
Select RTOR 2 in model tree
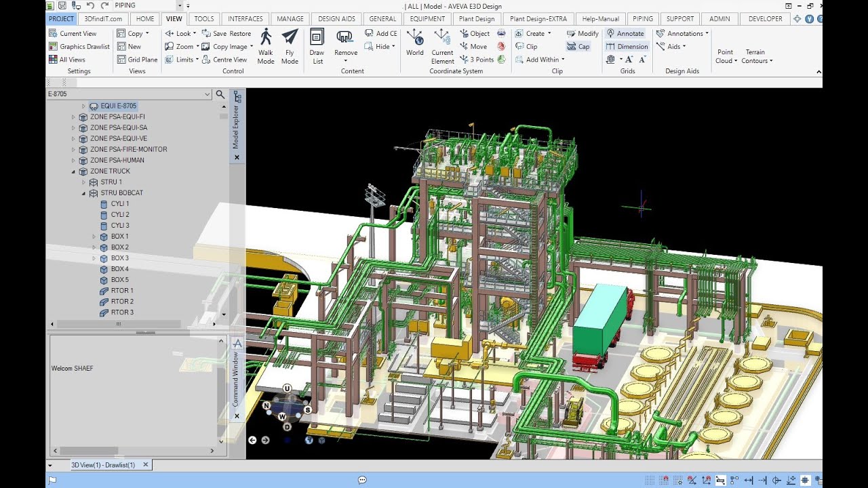coord(122,302)
